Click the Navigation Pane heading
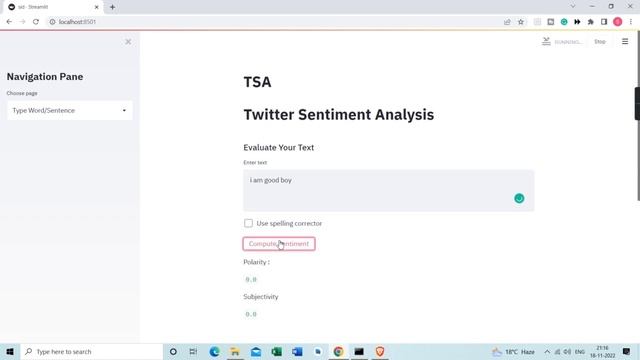 coord(45,77)
